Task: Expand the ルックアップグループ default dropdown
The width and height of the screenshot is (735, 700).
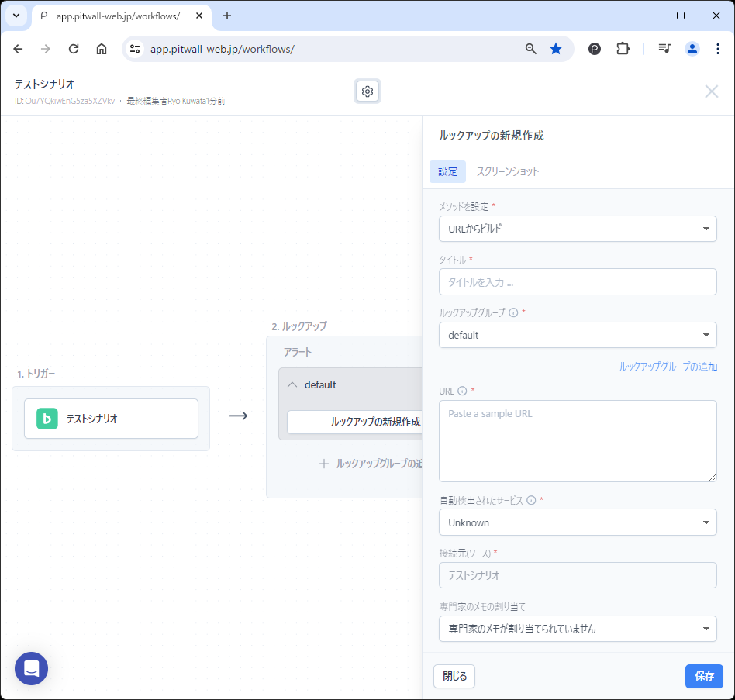Action: (x=577, y=335)
